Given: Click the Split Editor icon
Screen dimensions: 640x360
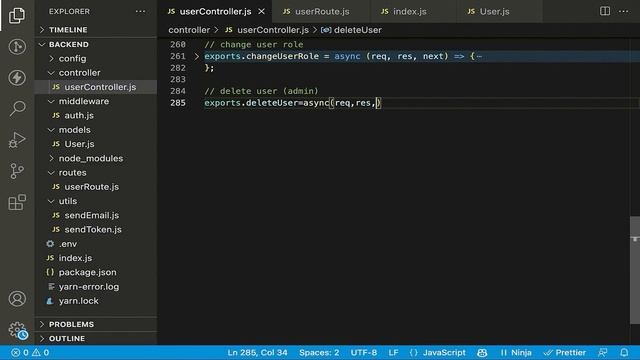Looking at the screenshot, I should [605, 11].
